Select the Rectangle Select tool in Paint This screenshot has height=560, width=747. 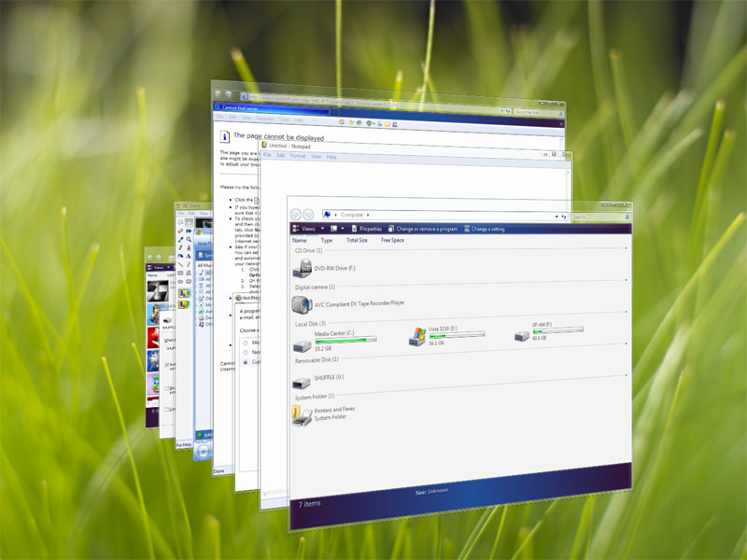point(189,222)
